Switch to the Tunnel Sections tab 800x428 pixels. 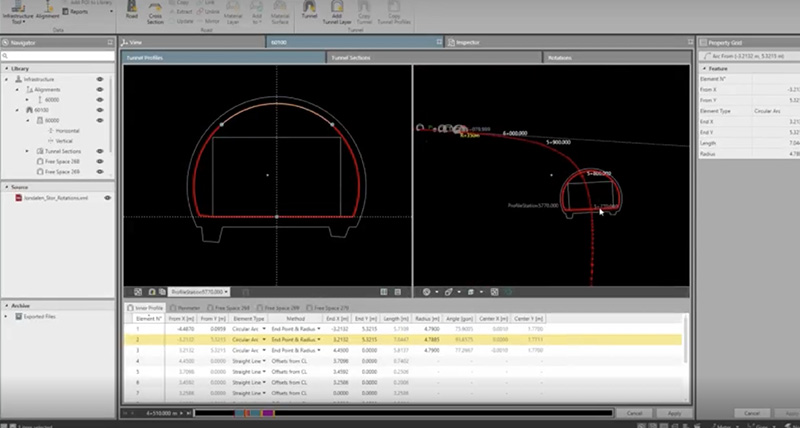[x=352, y=58]
